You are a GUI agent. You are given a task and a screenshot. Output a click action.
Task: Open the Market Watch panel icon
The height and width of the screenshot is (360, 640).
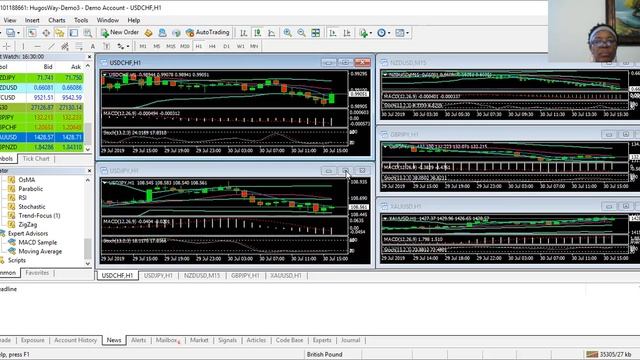(x=32, y=33)
